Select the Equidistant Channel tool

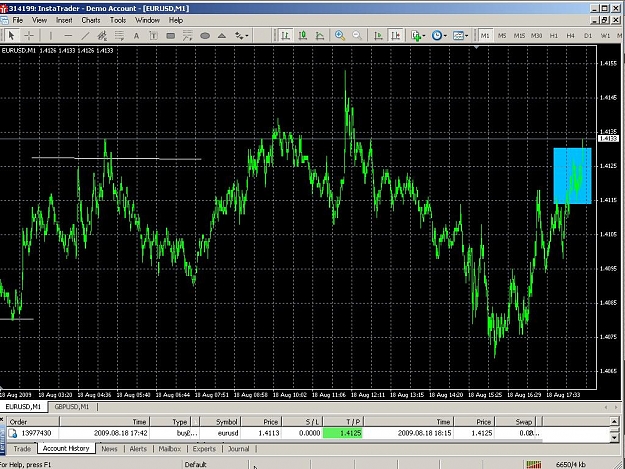(102, 36)
